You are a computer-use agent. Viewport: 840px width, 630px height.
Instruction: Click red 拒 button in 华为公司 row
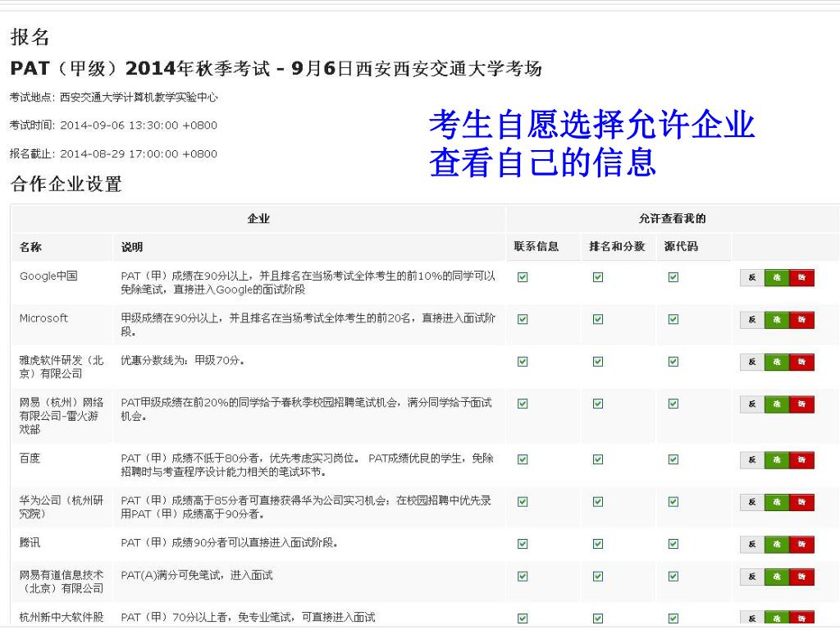click(x=801, y=503)
